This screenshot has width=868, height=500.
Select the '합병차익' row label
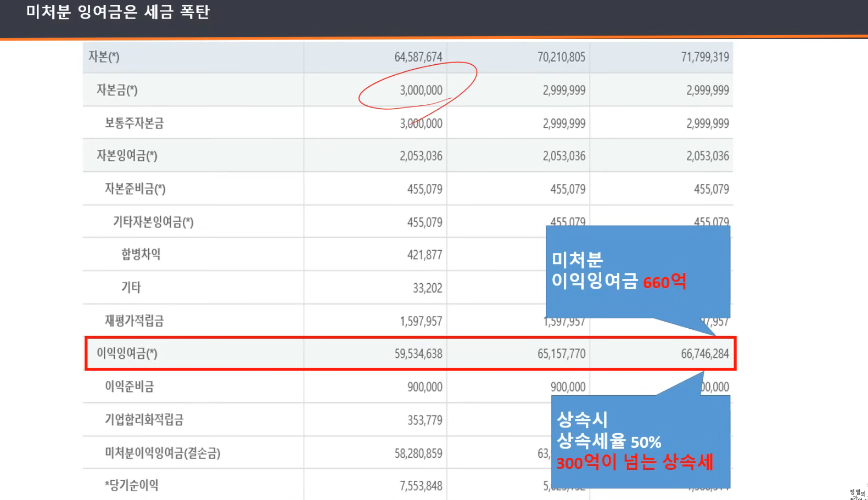(x=141, y=254)
